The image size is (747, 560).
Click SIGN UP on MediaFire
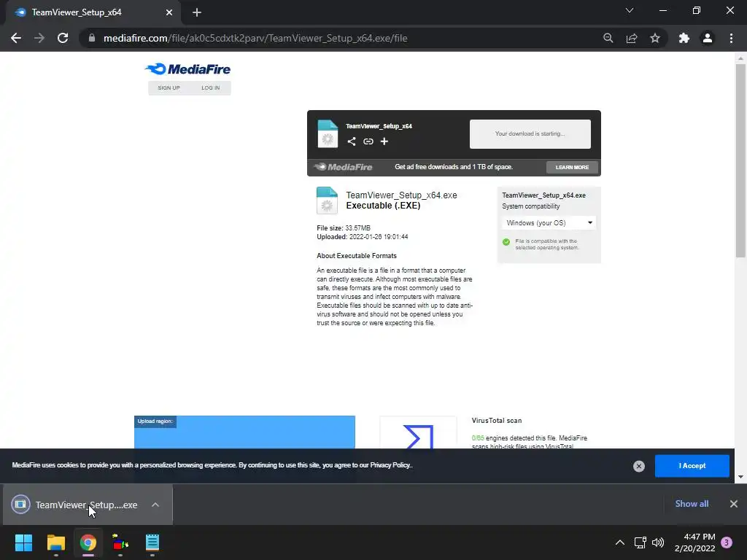point(169,88)
